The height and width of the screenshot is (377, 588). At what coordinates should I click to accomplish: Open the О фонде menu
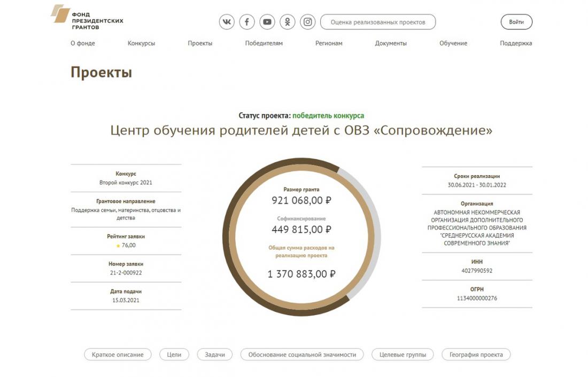pos(83,43)
